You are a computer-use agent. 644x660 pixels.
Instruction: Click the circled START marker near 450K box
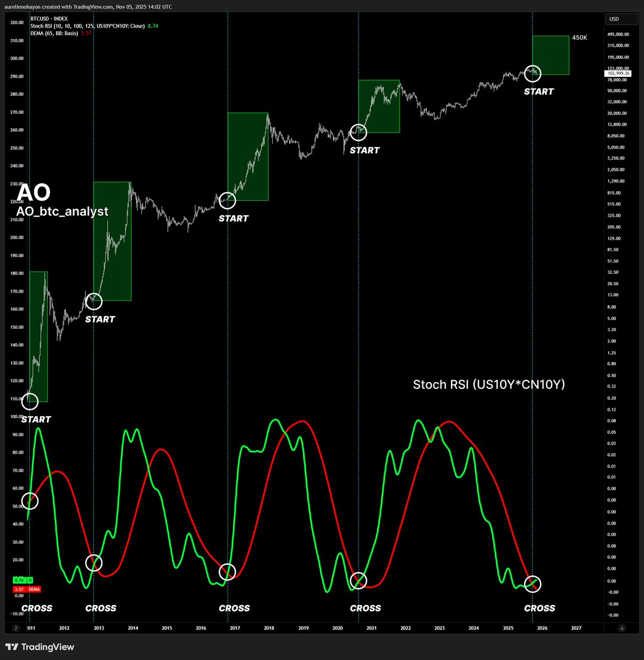tap(533, 73)
